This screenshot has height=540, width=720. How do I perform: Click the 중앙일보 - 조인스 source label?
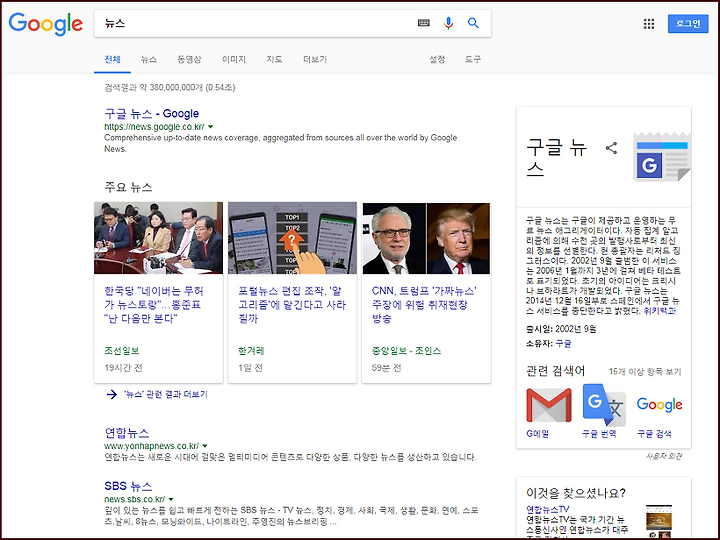tap(406, 351)
